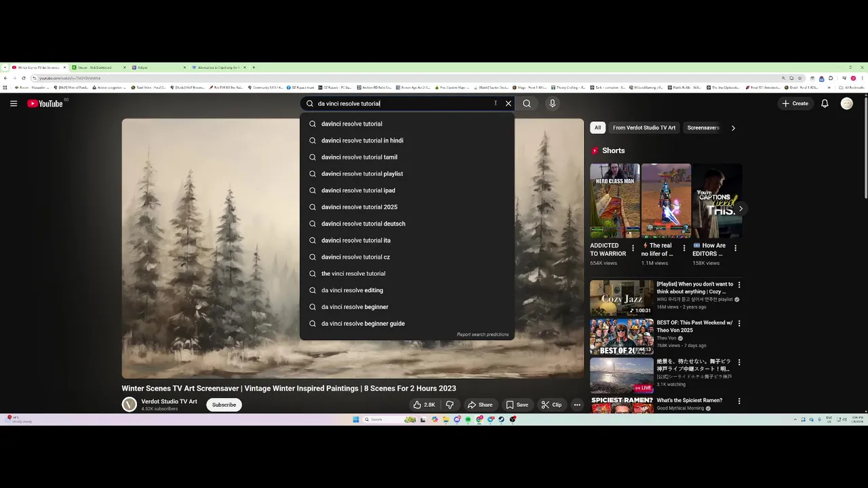Open The real no lifer short thumbnail

(666, 201)
